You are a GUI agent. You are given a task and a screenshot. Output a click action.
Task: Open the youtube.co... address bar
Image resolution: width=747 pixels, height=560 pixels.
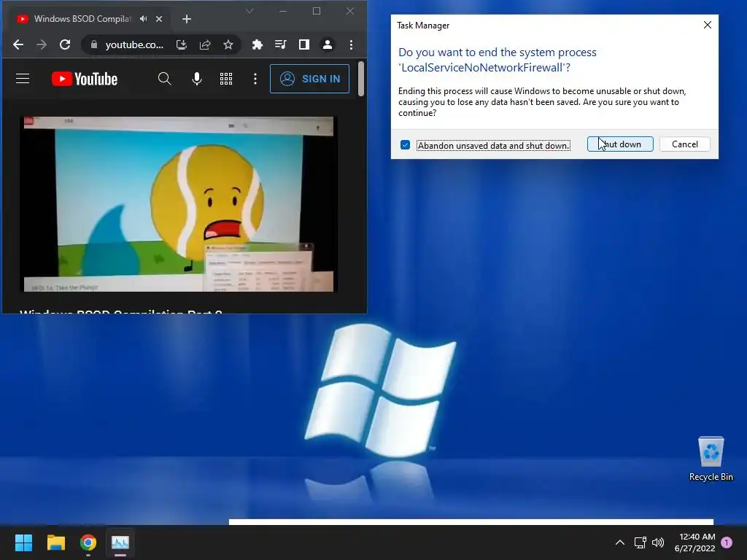134,44
